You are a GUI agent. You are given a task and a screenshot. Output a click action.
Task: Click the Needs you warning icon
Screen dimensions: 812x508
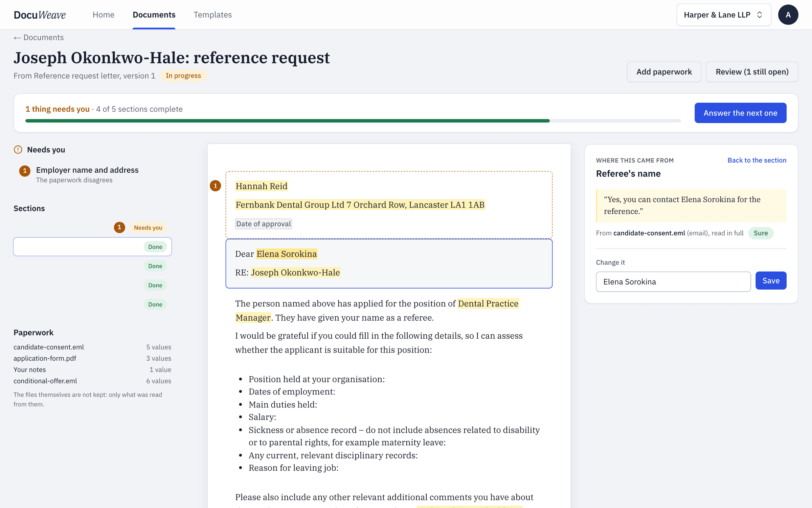(18, 149)
